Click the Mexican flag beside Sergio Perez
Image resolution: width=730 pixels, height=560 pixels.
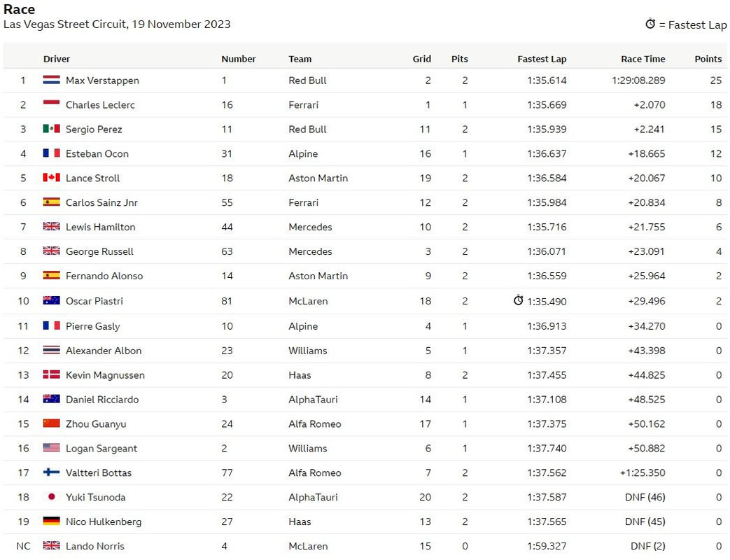click(51, 129)
